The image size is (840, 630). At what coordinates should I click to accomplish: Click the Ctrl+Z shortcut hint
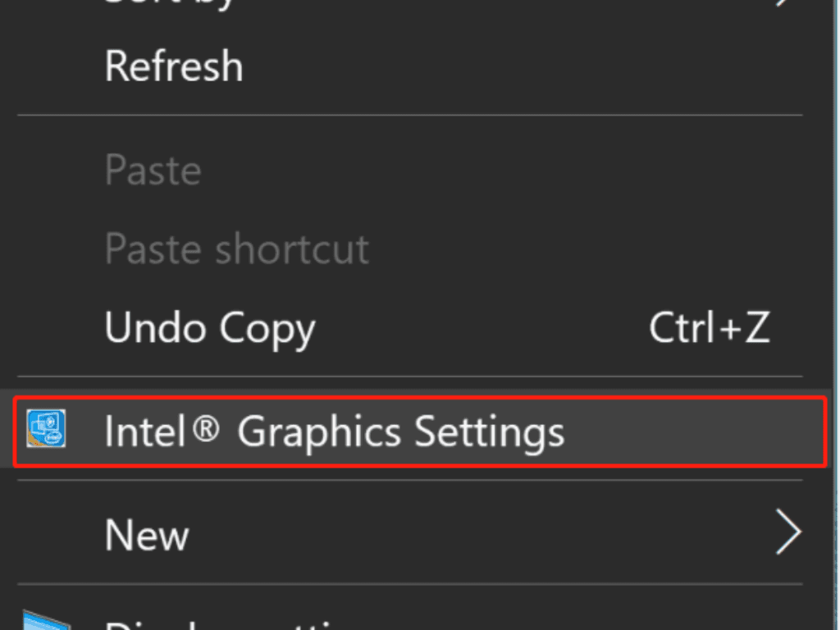[x=709, y=328]
